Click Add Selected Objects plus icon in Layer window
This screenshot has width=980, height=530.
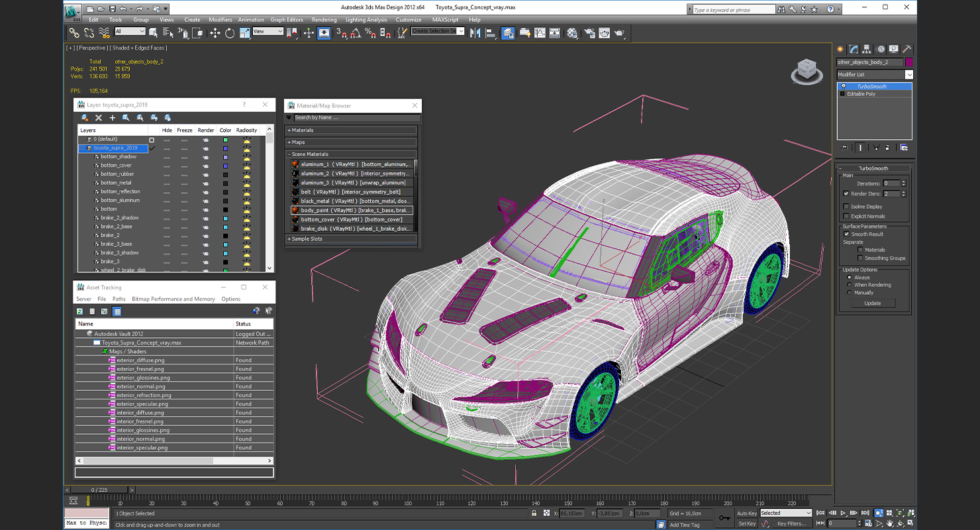113,117
